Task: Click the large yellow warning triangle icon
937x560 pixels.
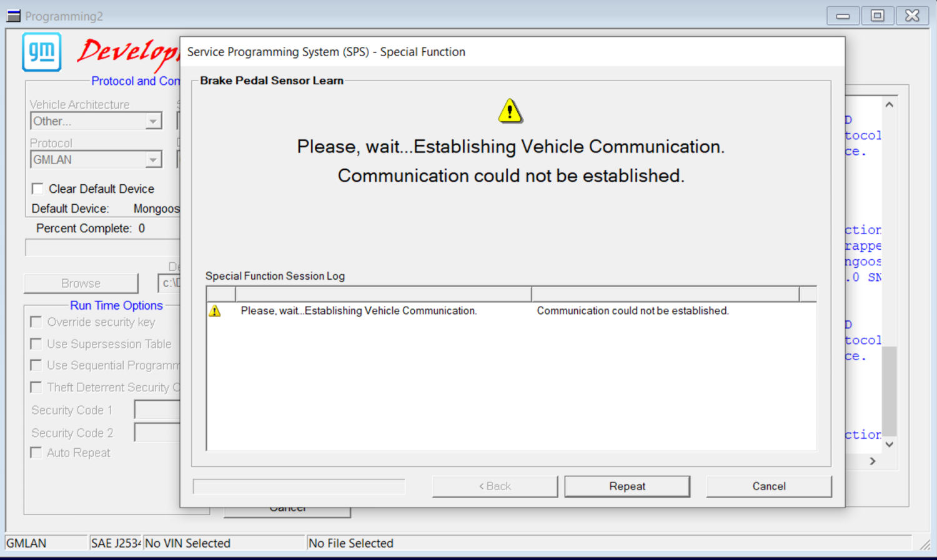Action: (x=510, y=111)
